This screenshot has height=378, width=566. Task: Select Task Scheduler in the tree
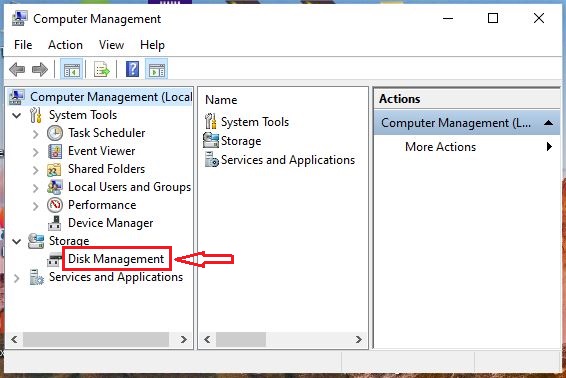coord(106,133)
